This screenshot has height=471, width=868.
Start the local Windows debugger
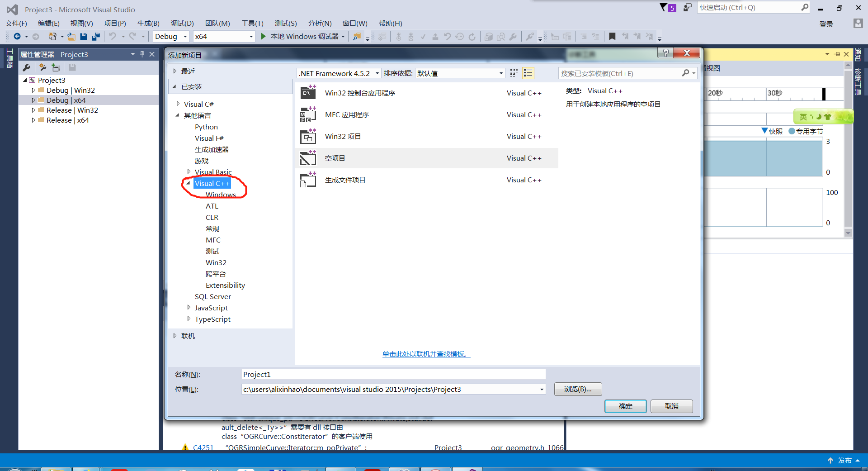coord(303,37)
